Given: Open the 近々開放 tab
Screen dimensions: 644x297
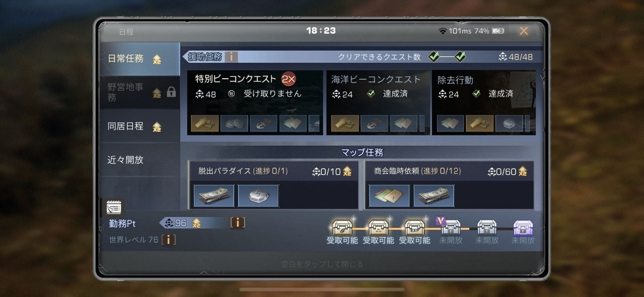Looking at the screenshot, I should pos(140,160).
